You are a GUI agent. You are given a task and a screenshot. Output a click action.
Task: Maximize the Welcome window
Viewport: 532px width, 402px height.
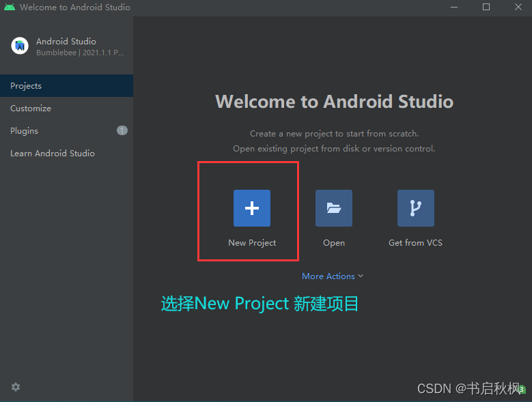pyautogui.click(x=486, y=7)
